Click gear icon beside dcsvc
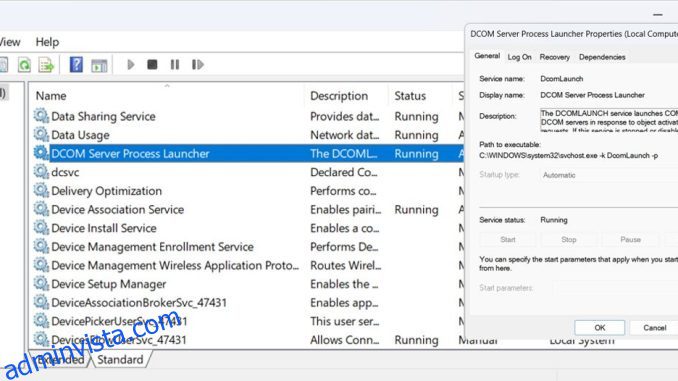 (x=41, y=171)
